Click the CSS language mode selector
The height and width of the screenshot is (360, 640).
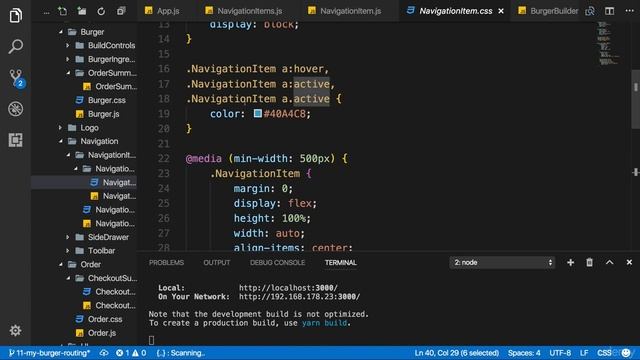point(604,353)
